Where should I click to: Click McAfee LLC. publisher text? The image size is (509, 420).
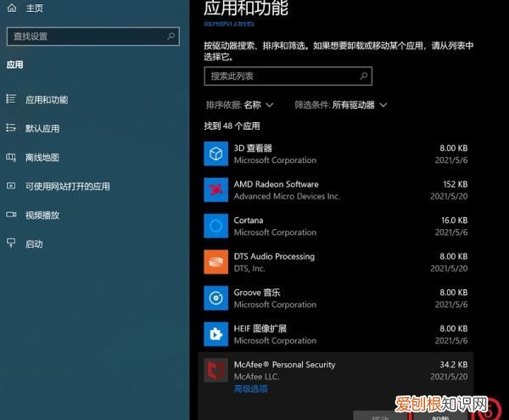[257, 377]
